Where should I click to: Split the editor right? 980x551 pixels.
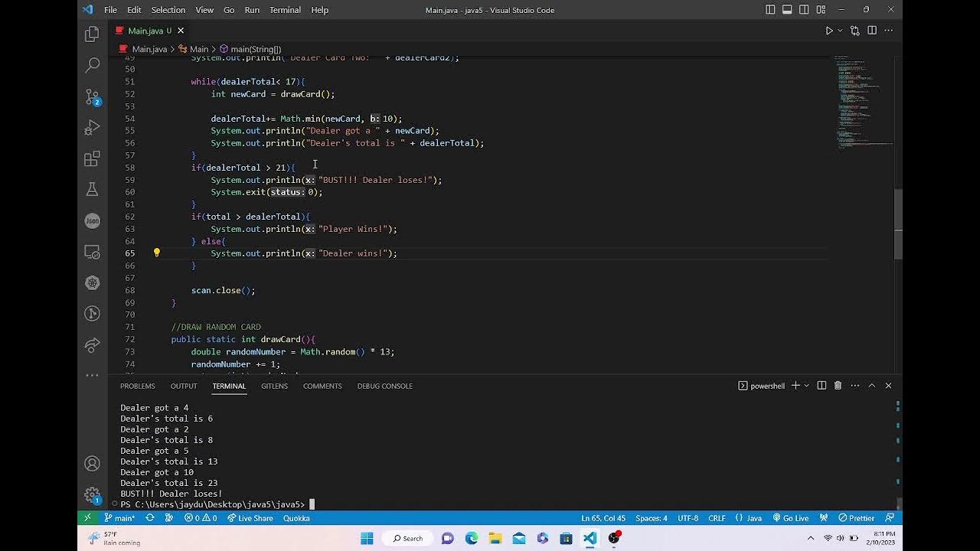(x=872, y=31)
